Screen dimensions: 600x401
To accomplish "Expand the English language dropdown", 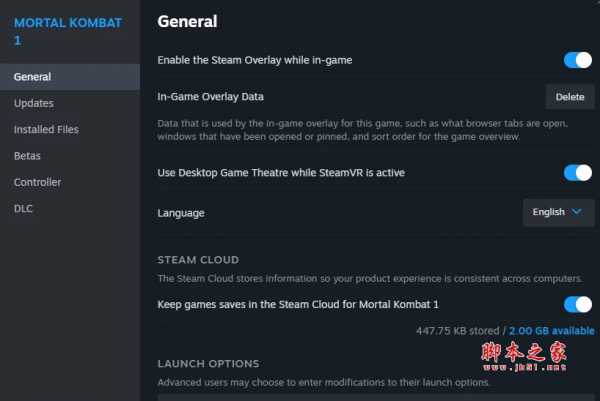I will click(559, 212).
